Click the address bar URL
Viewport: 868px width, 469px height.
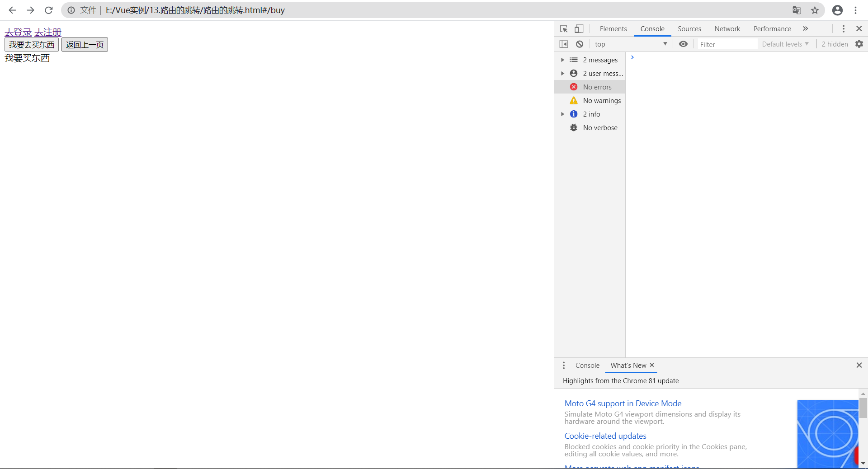point(195,10)
